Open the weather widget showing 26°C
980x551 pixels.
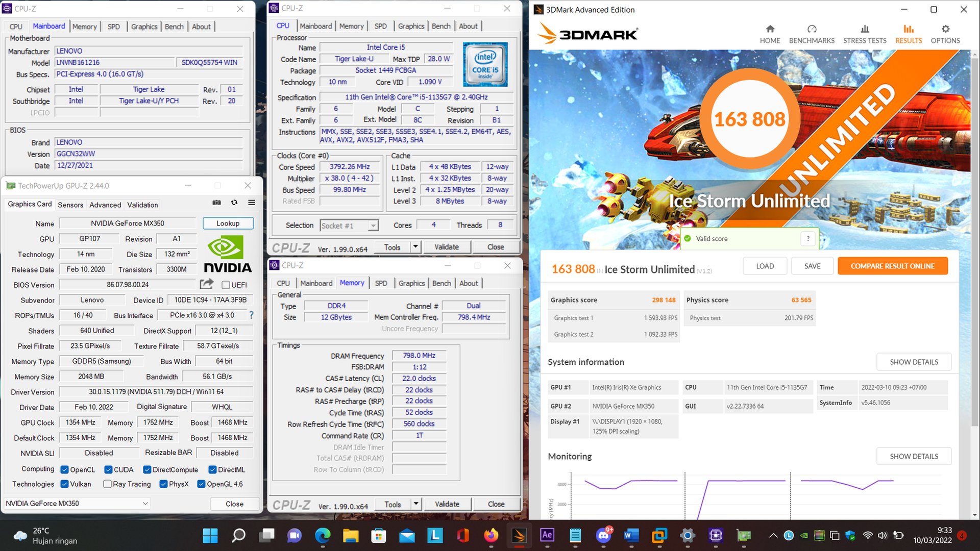[x=46, y=535]
